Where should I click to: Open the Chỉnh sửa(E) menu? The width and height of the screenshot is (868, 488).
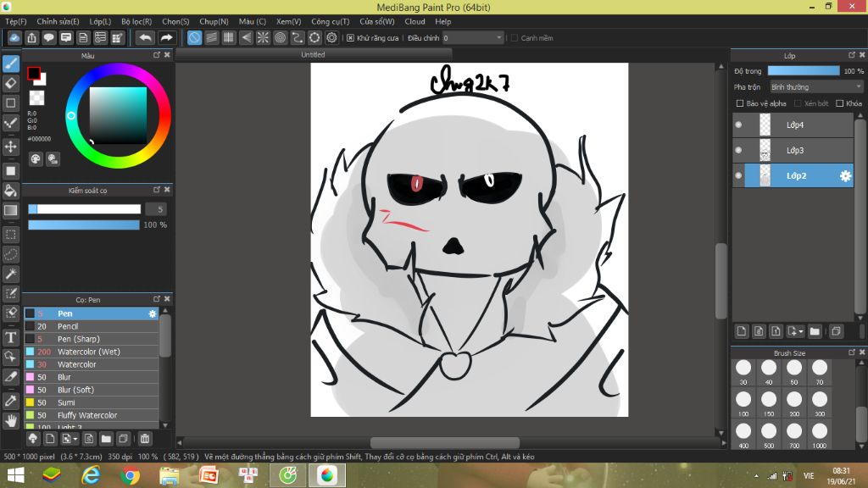tap(58, 21)
